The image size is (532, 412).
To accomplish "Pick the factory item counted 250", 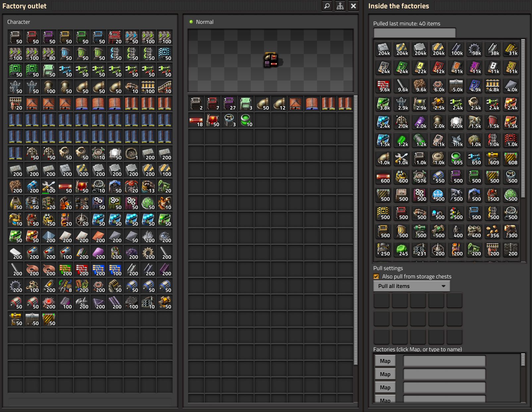I will pos(383,250).
